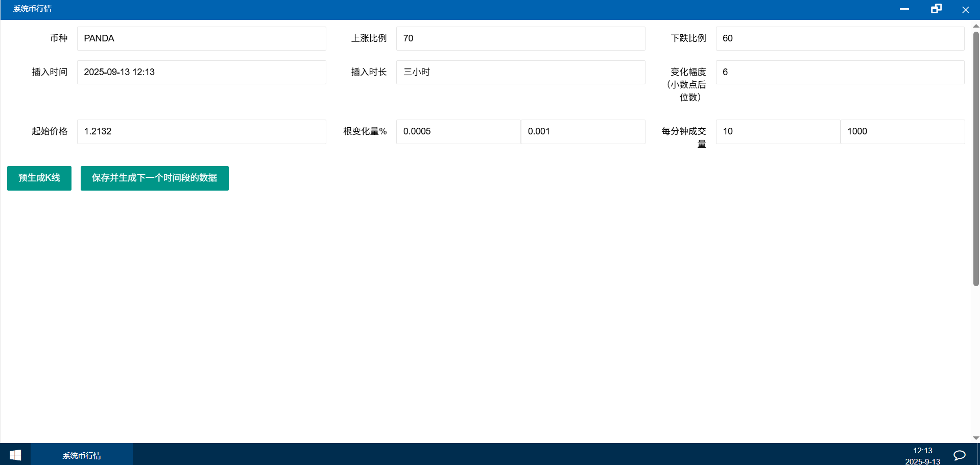Select the minimum 每分钟成交量 field 10

[x=778, y=131]
